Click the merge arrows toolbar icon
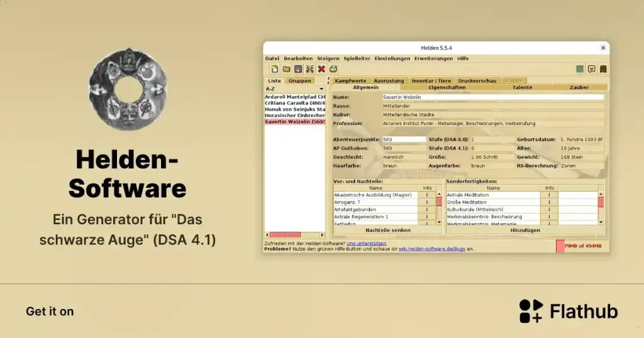The width and height of the screenshot is (644, 338). [x=309, y=69]
